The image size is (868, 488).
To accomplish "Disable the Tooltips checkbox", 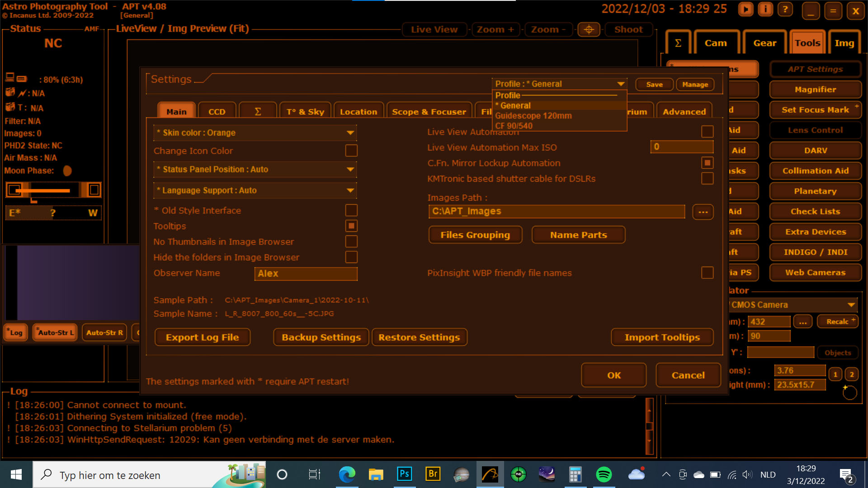I will [351, 226].
